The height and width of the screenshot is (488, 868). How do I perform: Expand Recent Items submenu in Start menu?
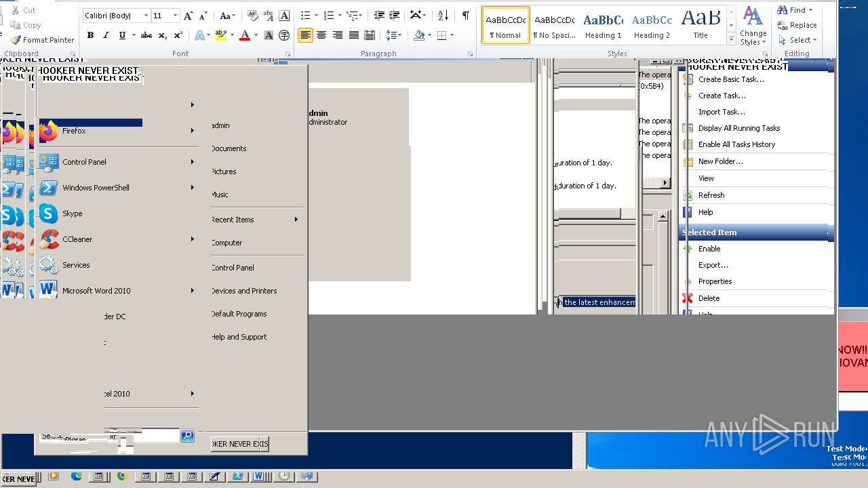(x=255, y=220)
